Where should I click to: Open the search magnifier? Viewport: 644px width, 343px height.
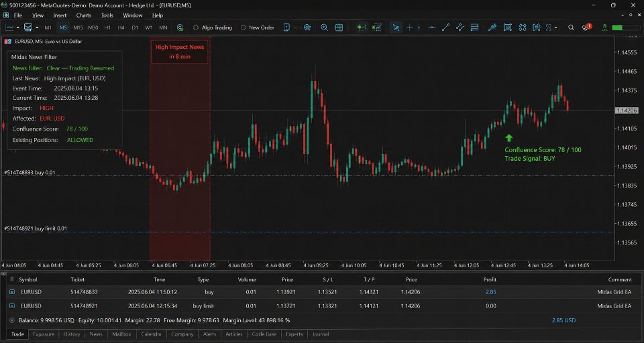pyautogui.click(x=571, y=27)
